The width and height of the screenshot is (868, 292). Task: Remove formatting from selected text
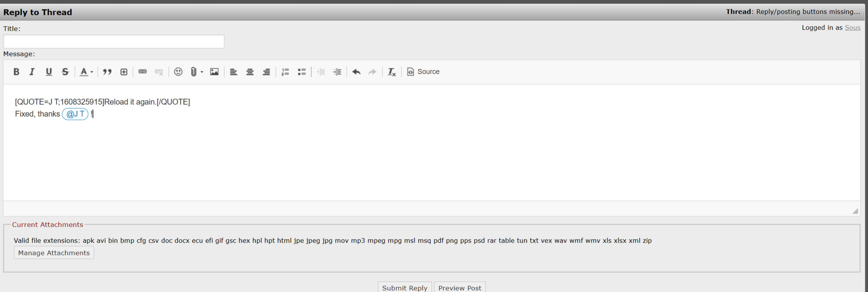[x=391, y=72]
